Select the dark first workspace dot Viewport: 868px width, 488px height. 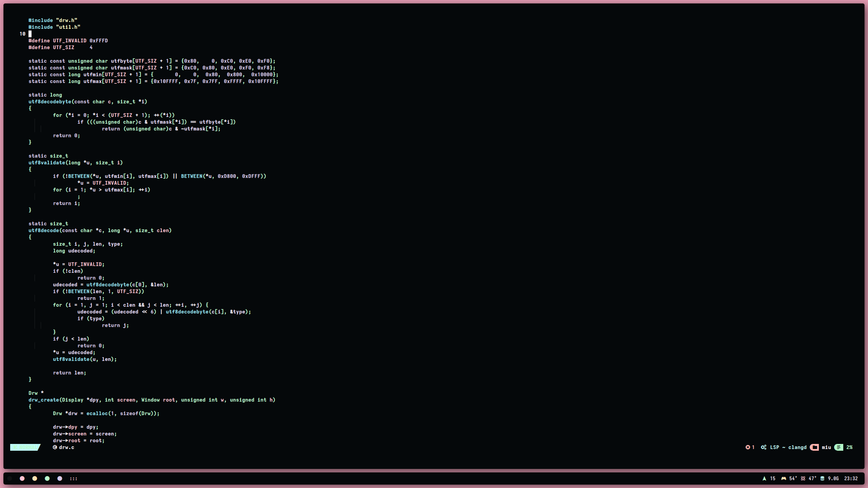[10, 479]
